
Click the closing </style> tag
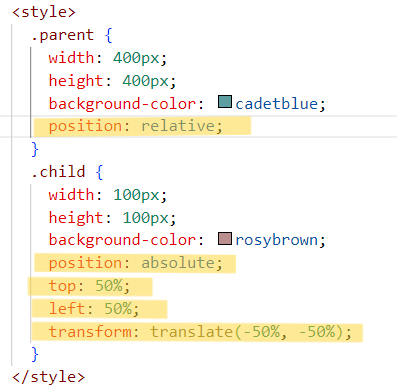tap(49, 377)
